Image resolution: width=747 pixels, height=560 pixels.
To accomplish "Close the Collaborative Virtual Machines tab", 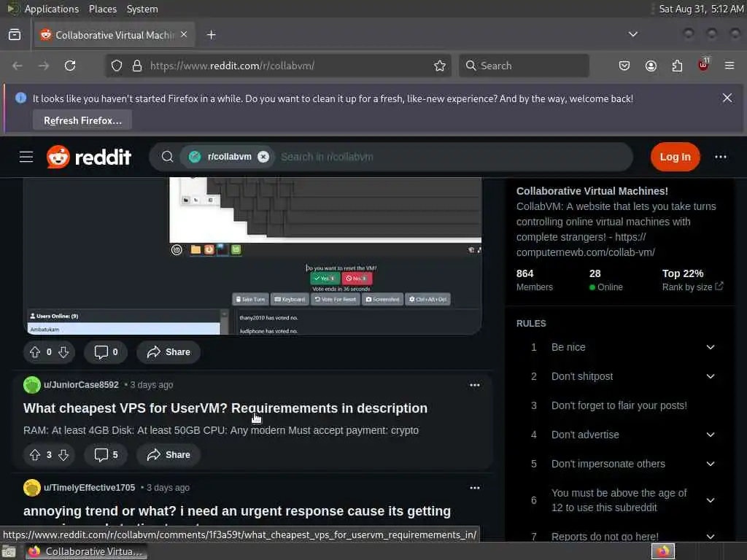I will click(x=184, y=35).
